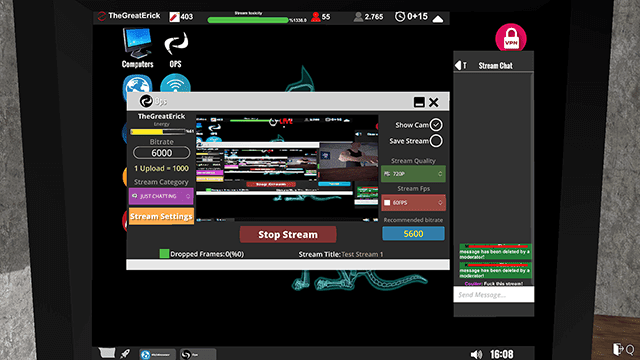The height and width of the screenshot is (360, 640).
Task: Click the Stop Stream button
Action: (288, 234)
